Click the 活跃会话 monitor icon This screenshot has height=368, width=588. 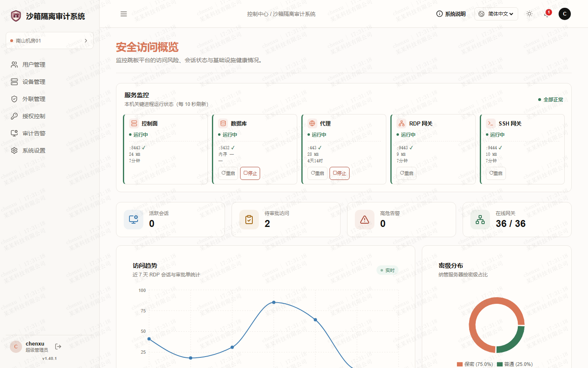pyautogui.click(x=134, y=220)
